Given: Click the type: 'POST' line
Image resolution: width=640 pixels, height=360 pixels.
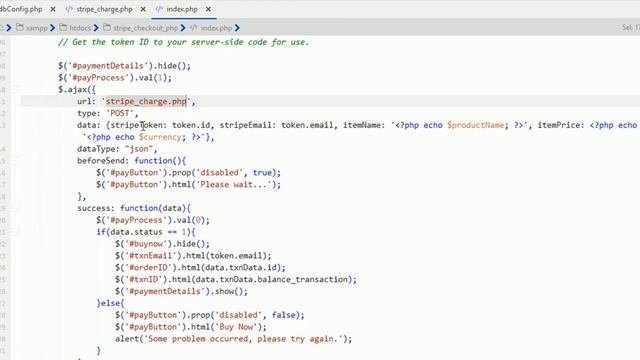Looking at the screenshot, I should (108, 113).
